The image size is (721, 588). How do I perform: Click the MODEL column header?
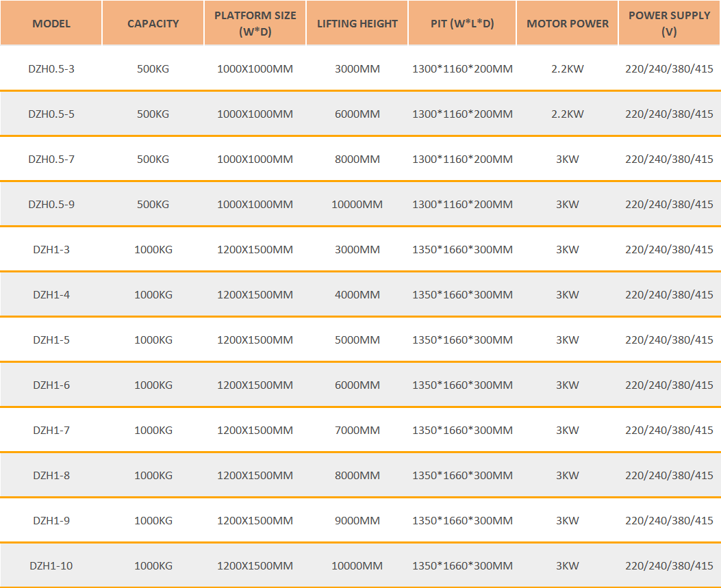[x=51, y=23]
